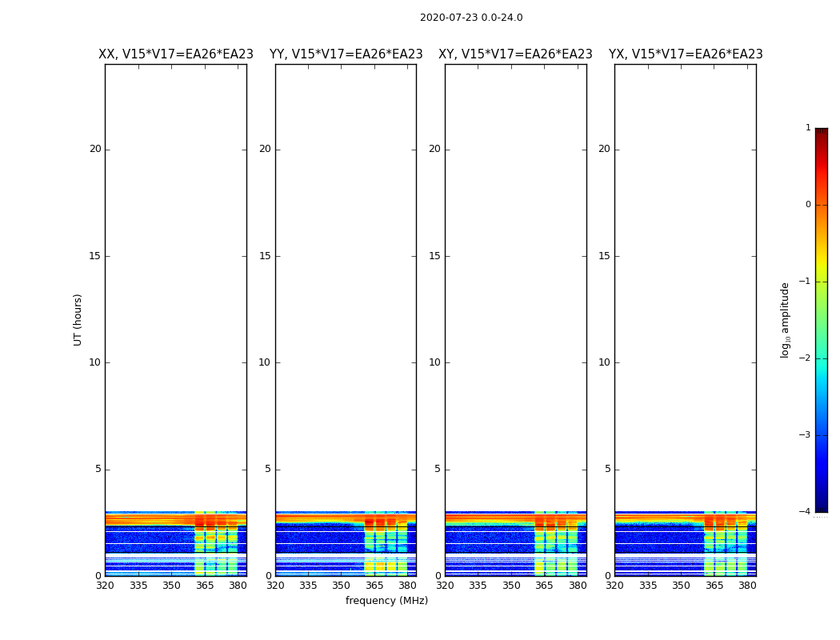Click the 'log10 amplitude' colorbar label
840x640 pixels.
pyautogui.click(x=785, y=320)
